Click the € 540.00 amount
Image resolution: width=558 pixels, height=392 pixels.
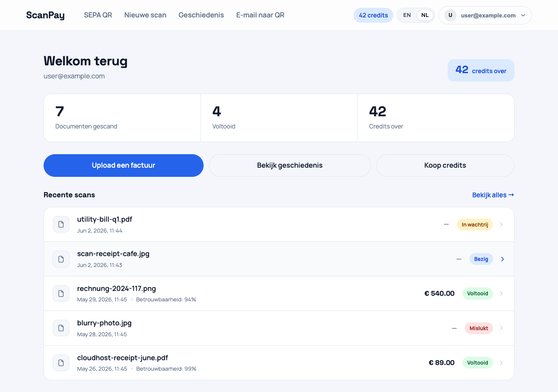click(x=439, y=294)
